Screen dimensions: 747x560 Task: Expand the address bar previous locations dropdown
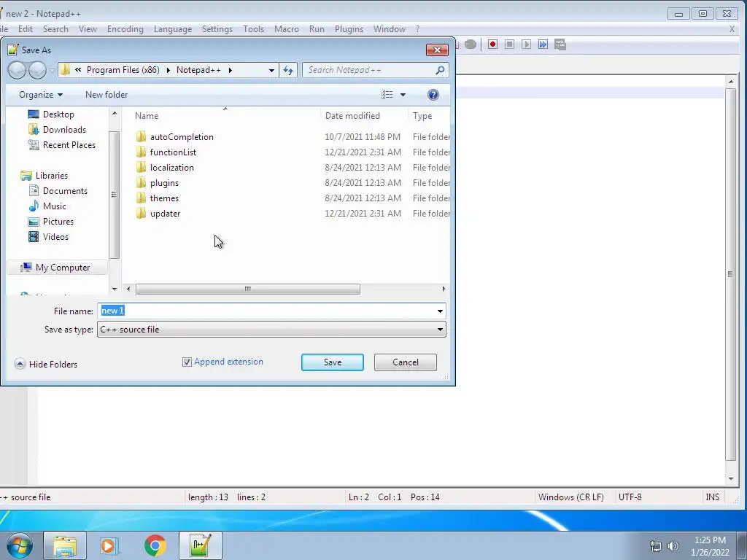coord(271,70)
